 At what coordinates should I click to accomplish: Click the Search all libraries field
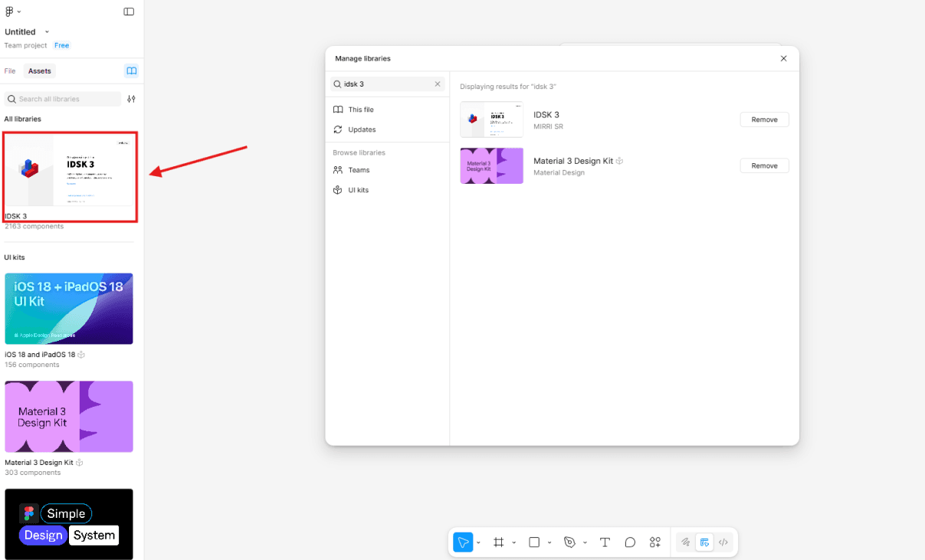pyautogui.click(x=62, y=99)
